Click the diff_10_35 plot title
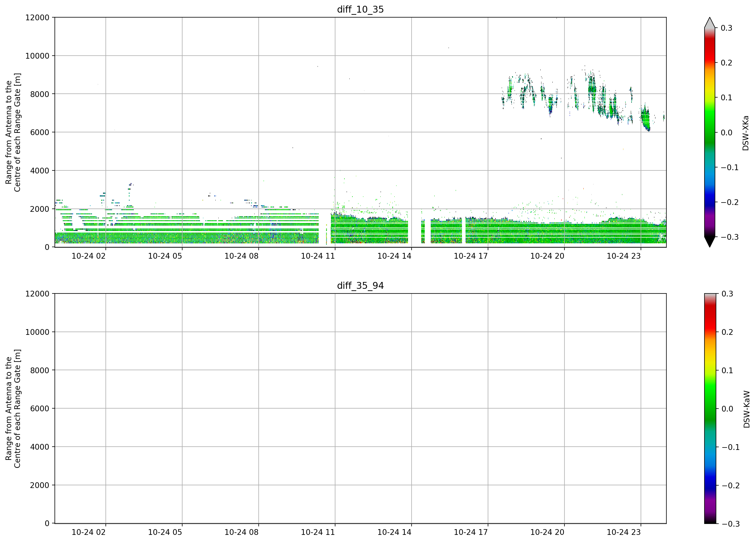This screenshot has width=756, height=542. (x=360, y=9)
